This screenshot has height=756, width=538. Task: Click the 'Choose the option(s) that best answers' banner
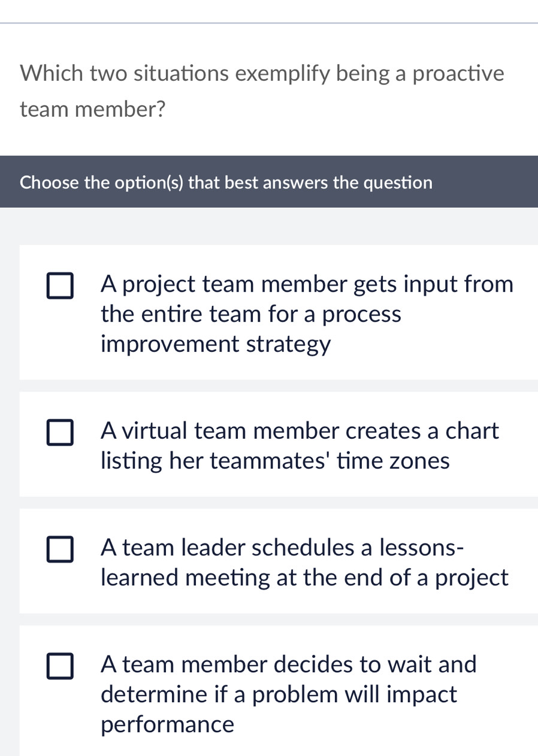(226, 183)
